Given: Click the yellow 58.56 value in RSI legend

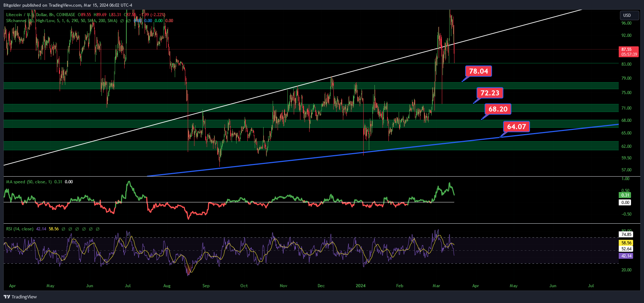Looking at the screenshot, I should coord(54,229).
